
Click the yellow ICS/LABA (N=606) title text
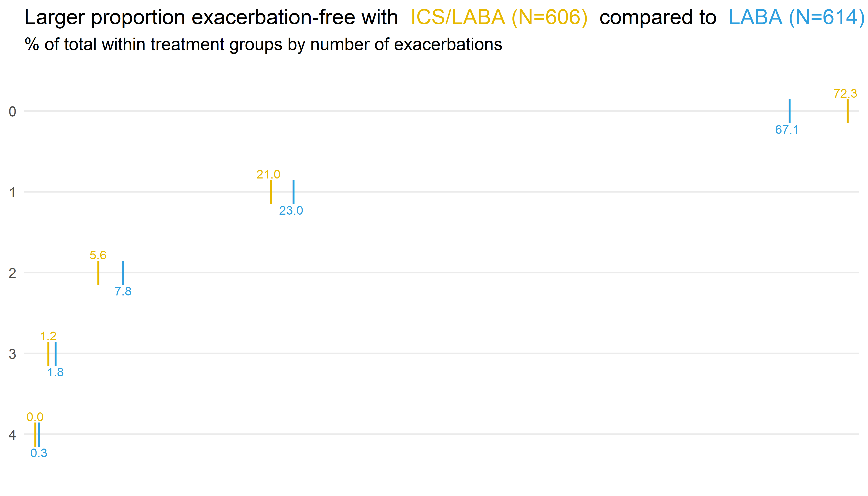(x=499, y=17)
